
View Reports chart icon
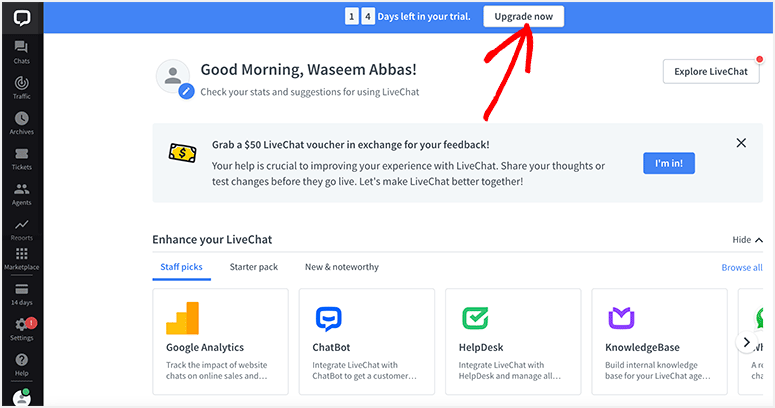[21, 225]
